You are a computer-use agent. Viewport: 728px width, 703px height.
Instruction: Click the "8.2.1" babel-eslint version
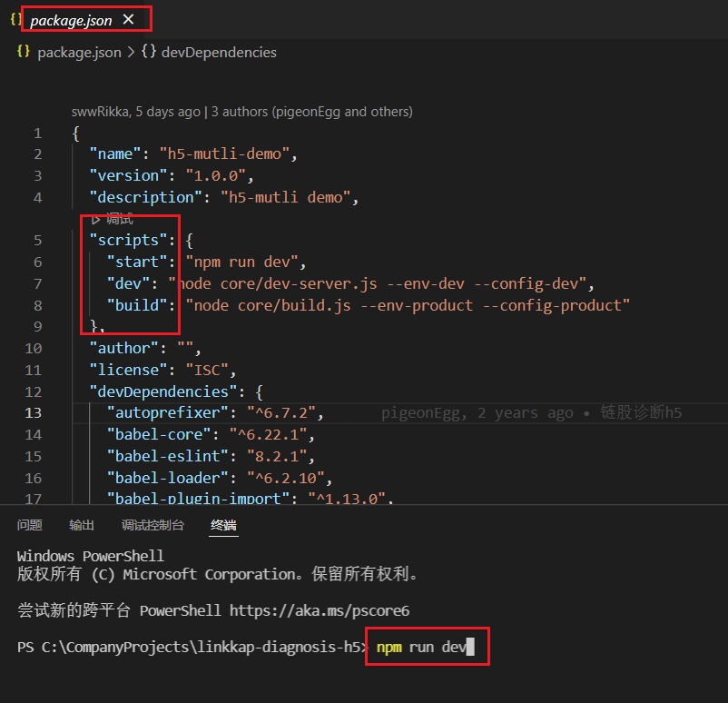tap(277, 457)
